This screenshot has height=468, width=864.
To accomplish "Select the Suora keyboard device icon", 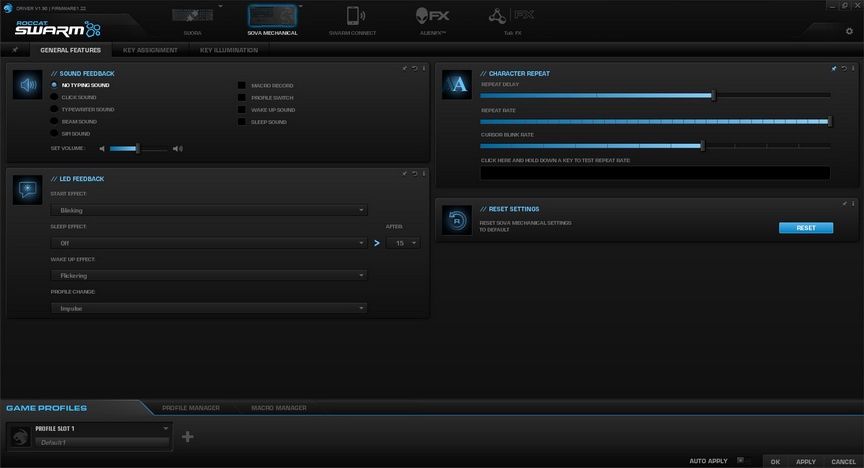I will pos(192,16).
